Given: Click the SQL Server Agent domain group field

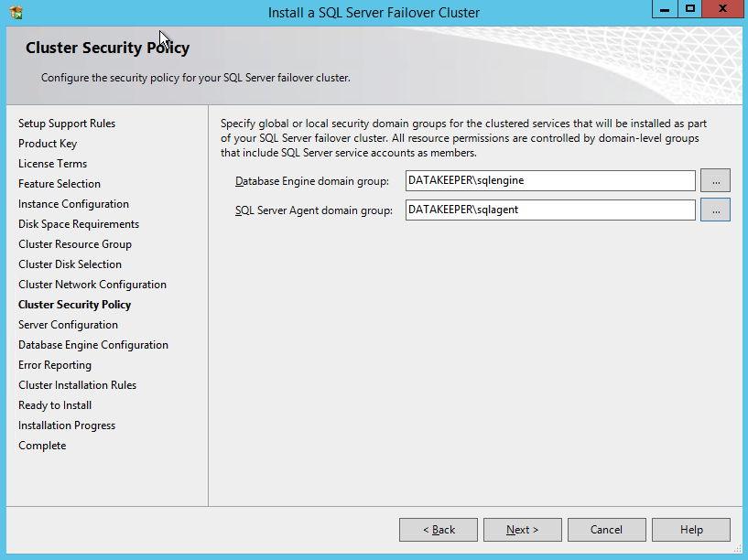Looking at the screenshot, I should click(x=549, y=210).
